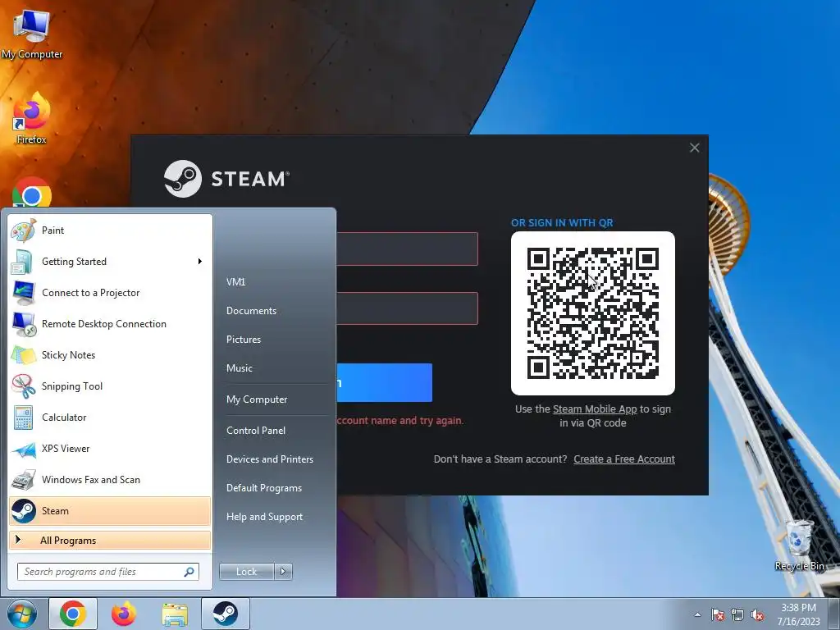Open Sticky Notes
Viewport: 840px width, 630px height.
pyautogui.click(x=110, y=354)
